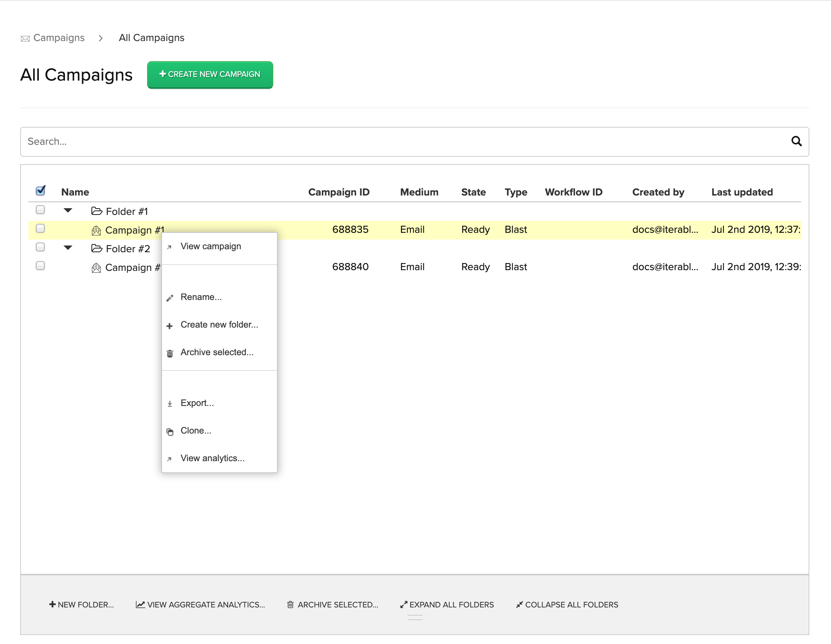
Task: Click into the Search input field
Action: pyautogui.click(x=380, y=141)
